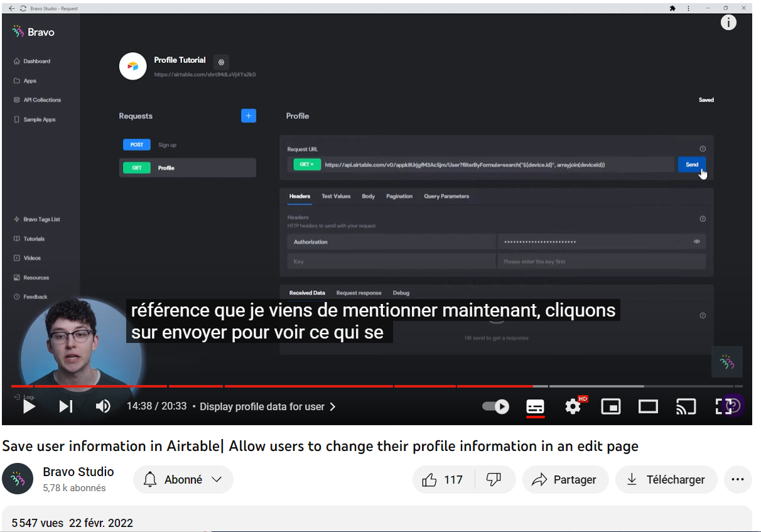Switch to the Test Values tab
The width and height of the screenshot is (761, 532).
point(336,197)
